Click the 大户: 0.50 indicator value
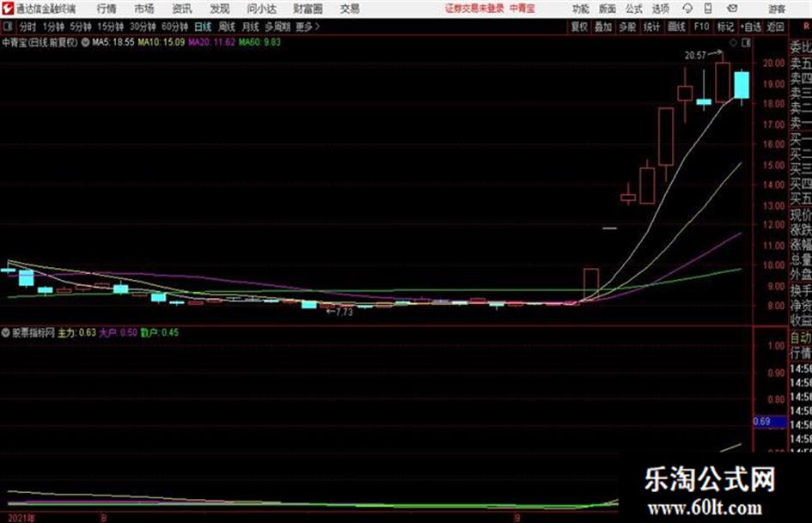812x523 pixels. (x=118, y=332)
